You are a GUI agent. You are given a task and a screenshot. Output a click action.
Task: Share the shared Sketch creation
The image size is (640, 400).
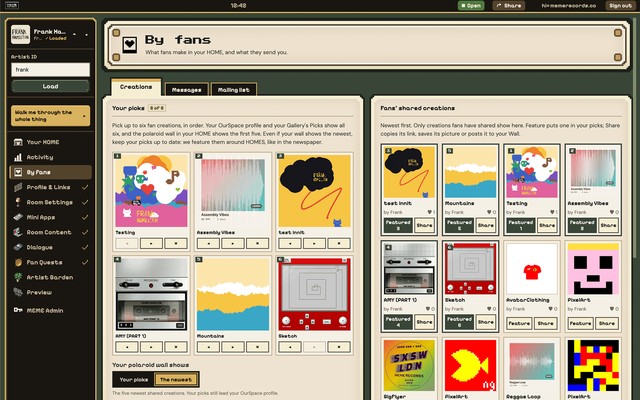coord(485,322)
